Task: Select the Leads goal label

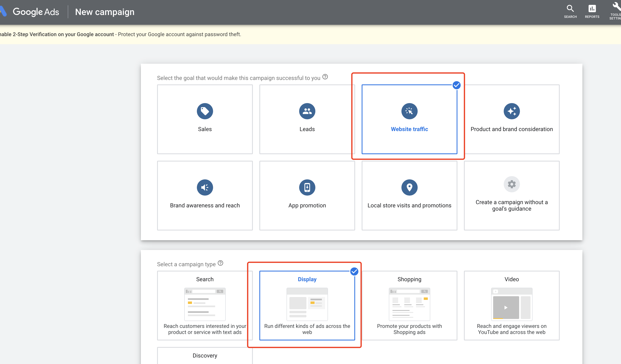Action: tap(307, 129)
